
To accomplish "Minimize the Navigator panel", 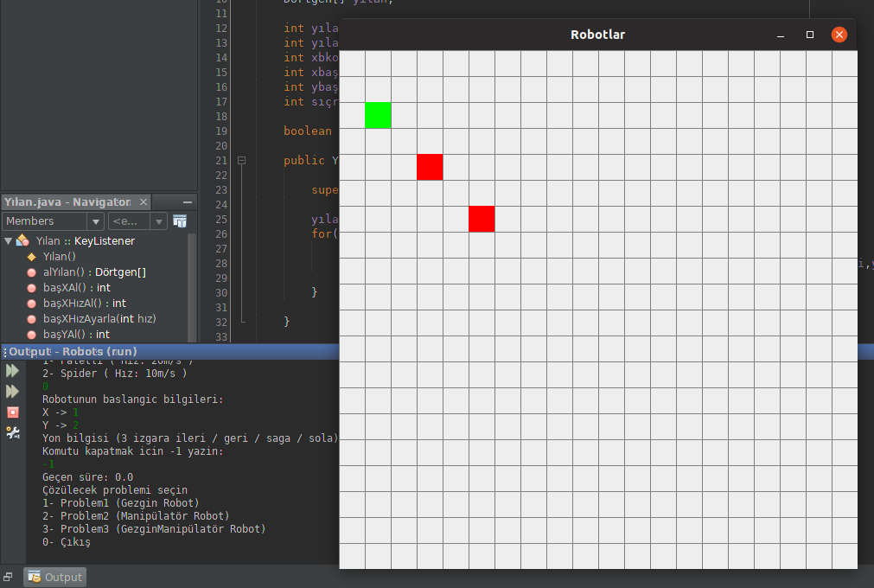I will (x=188, y=201).
